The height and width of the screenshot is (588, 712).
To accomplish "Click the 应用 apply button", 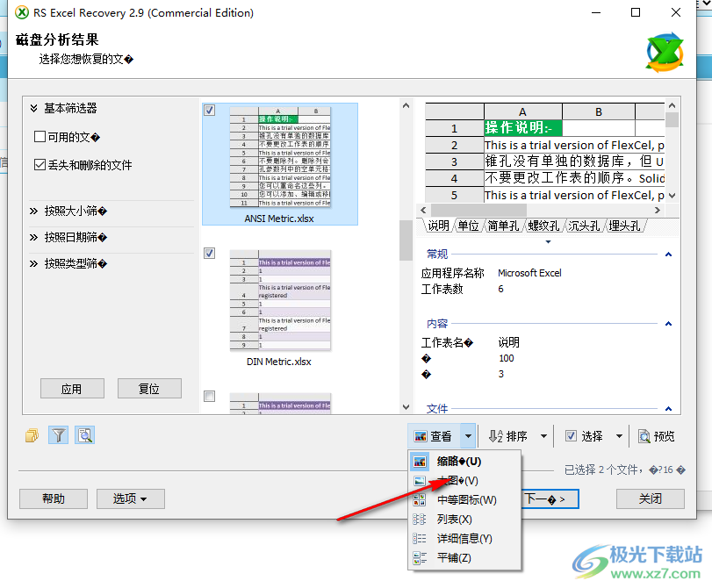I will pos(72,389).
